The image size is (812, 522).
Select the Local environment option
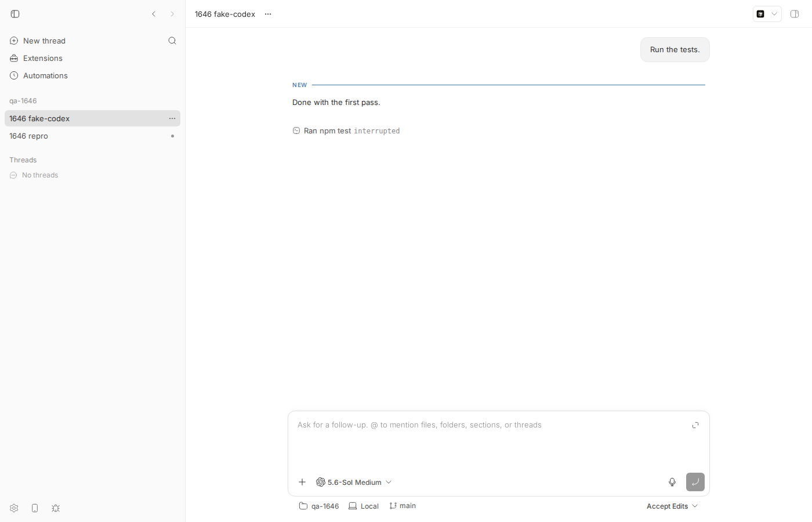coord(364,506)
